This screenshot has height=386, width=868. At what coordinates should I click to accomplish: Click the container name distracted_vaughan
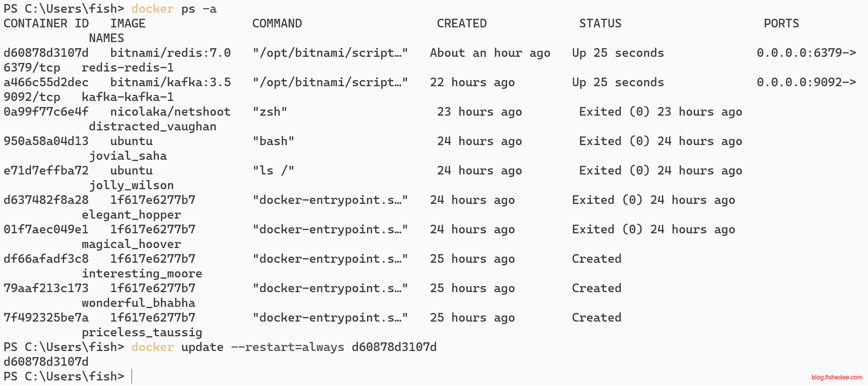152,126
